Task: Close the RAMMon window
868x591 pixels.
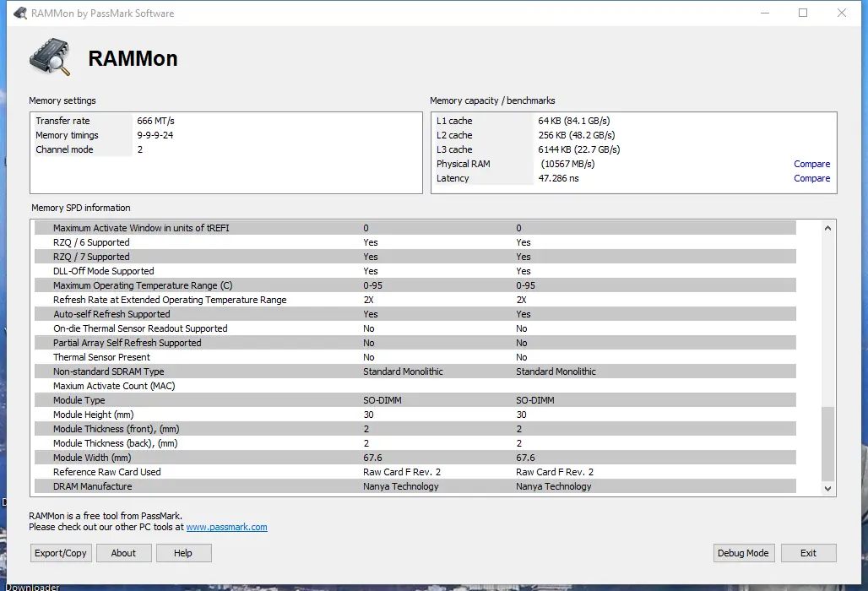Action: point(842,13)
